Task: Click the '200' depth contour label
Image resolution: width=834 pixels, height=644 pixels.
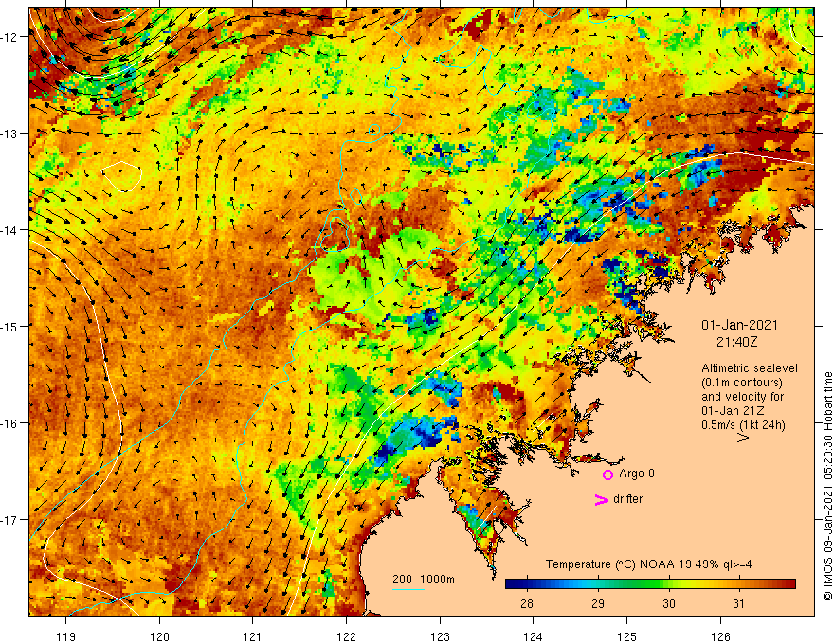Action: 402,580
